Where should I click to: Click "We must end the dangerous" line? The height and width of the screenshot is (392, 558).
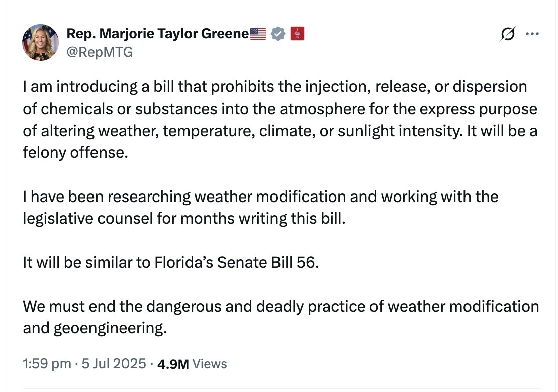(x=281, y=306)
